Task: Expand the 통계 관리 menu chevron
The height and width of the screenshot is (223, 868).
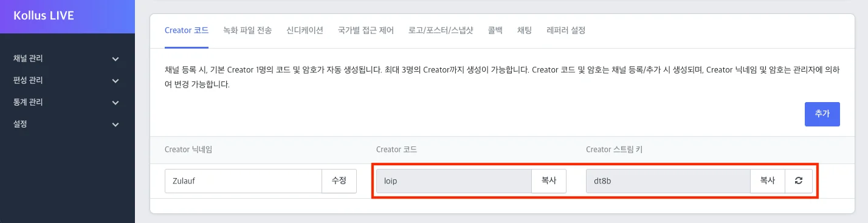Action: point(115,103)
